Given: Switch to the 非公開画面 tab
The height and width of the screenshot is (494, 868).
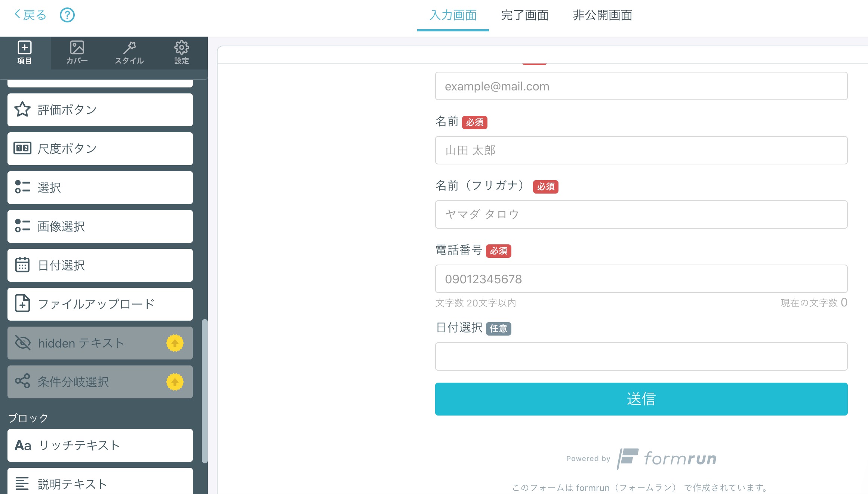Looking at the screenshot, I should click(602, 16).
